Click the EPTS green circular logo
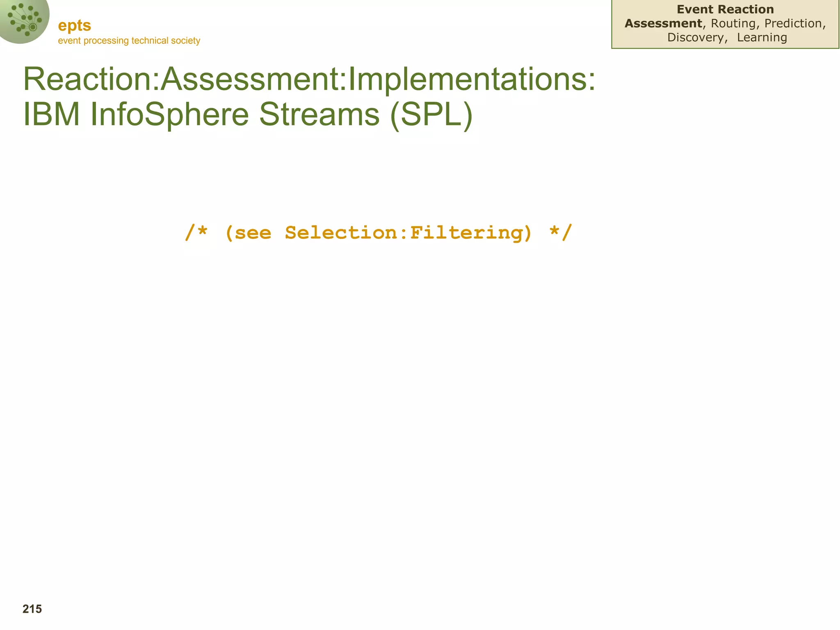The width and height of the screenshot is (840, 630). [x=24, y=20]
